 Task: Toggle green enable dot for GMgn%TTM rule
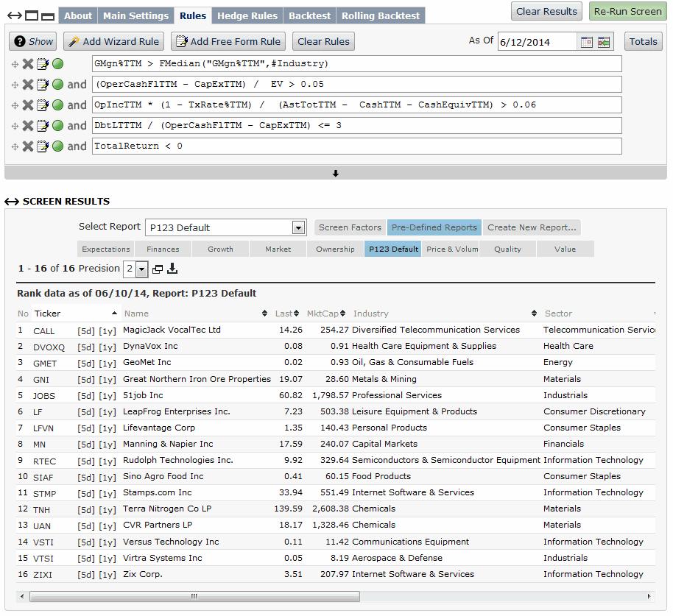point(57,64)
